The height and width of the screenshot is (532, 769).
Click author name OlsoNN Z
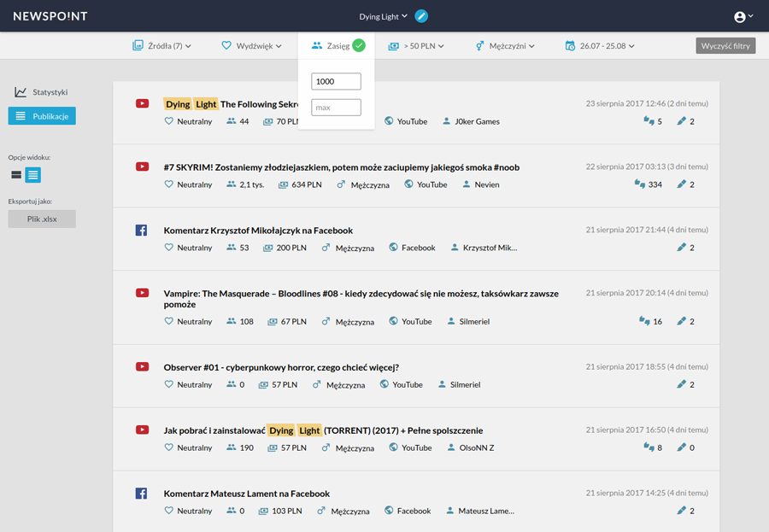476,447
